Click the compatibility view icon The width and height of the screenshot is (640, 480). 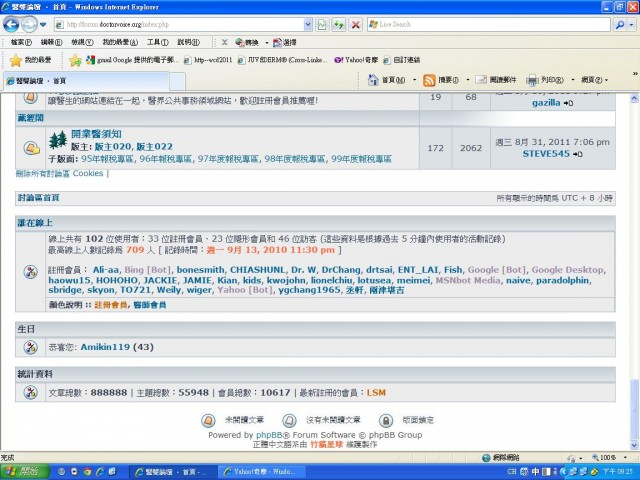(322, 25)
